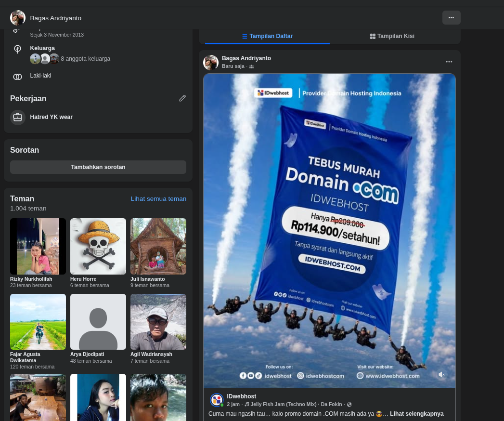
Task: Click Agil Wadriansyah name text
Action: 151,354
